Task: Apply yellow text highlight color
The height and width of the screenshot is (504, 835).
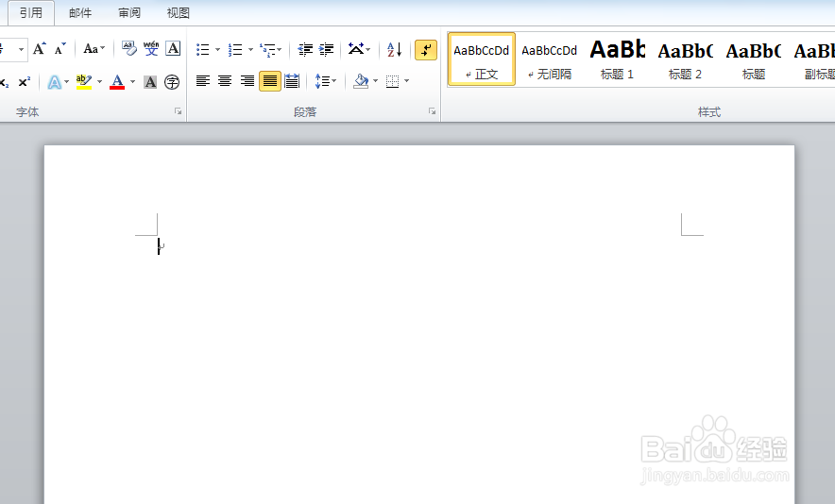Action: pos(84,82)
